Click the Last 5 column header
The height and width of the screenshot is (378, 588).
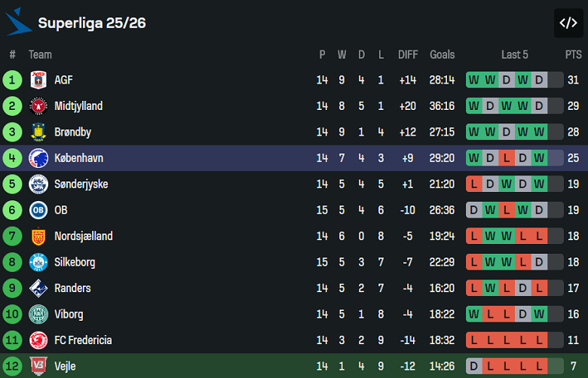coord(515,54)
